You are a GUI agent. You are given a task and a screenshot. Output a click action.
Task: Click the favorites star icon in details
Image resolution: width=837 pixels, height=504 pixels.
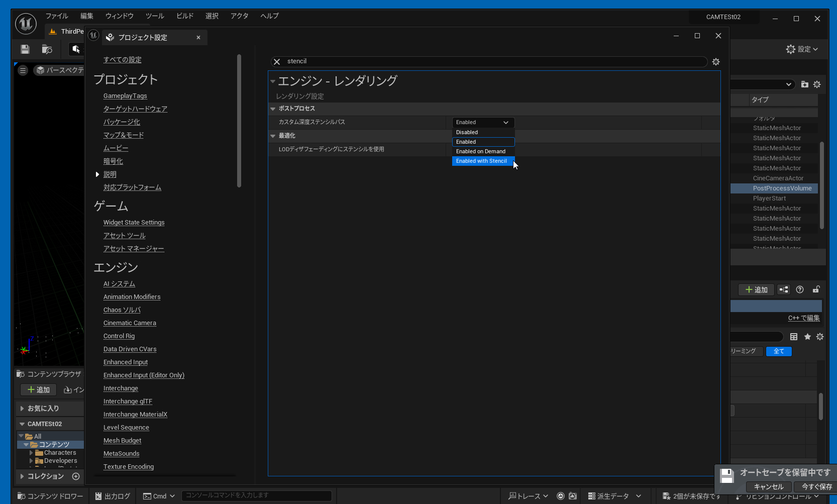[x=807, y=337]
